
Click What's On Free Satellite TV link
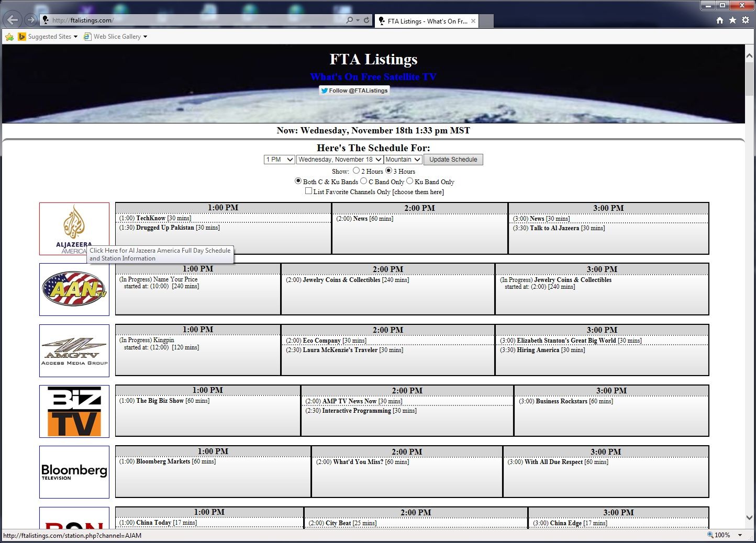373,76
